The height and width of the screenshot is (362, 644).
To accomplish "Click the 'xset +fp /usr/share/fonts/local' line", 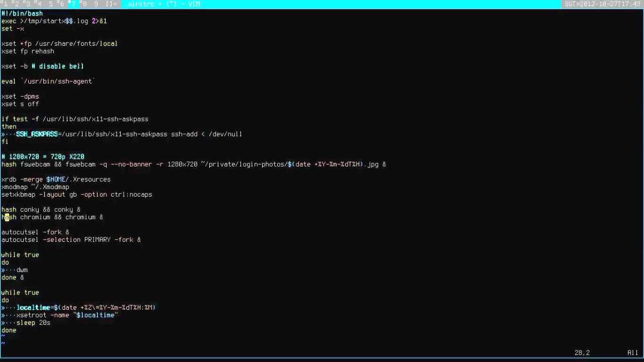I will coord(59,43).
